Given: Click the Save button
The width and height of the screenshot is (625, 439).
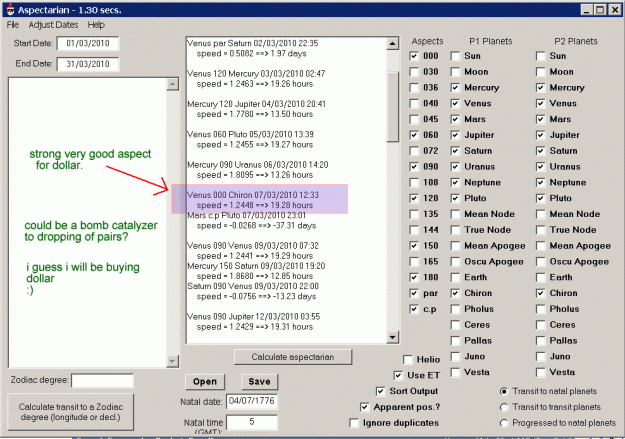Looking at the screenshot, I should tap(259, 382).
